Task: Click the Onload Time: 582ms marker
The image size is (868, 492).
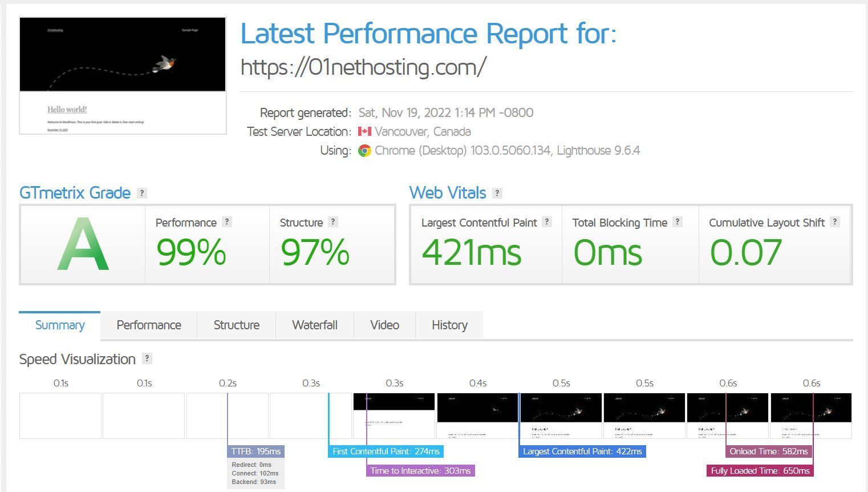Action: coord(769,451)
